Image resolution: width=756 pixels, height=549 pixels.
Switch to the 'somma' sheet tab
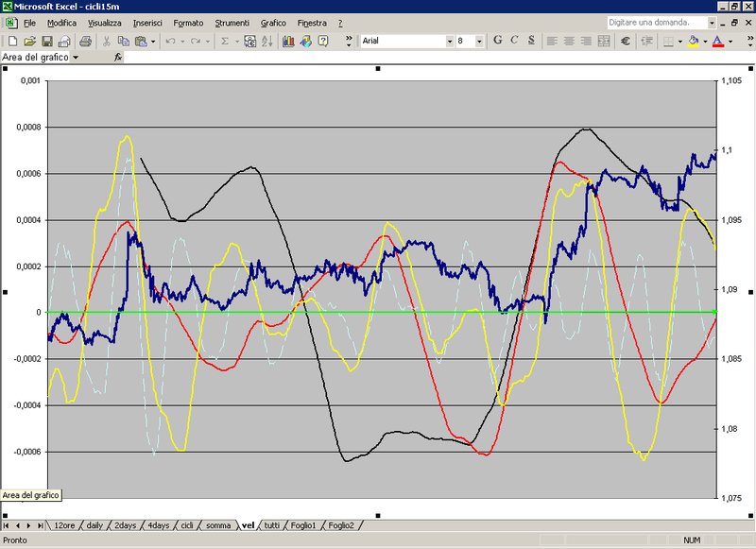pyautogui.click(x=217, y=525)
